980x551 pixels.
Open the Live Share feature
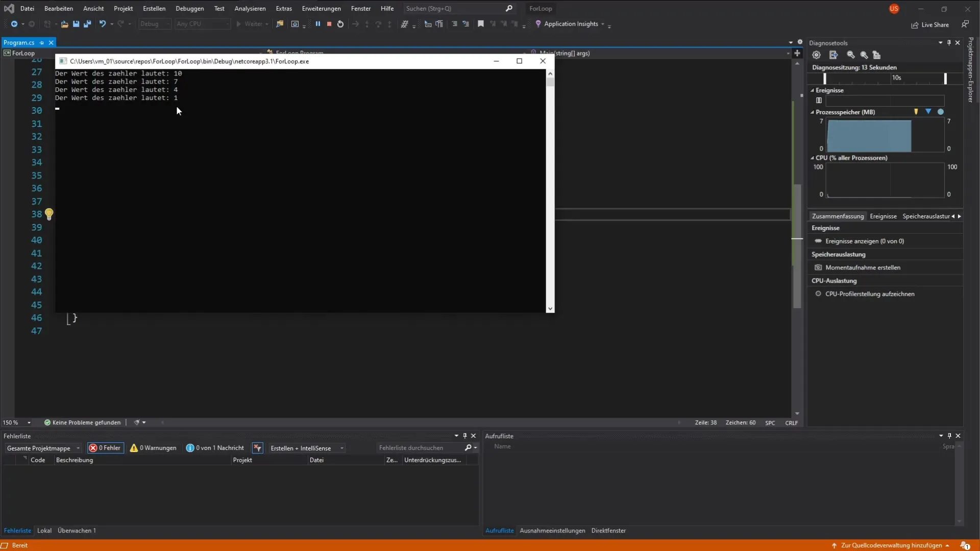click(930, 24)
